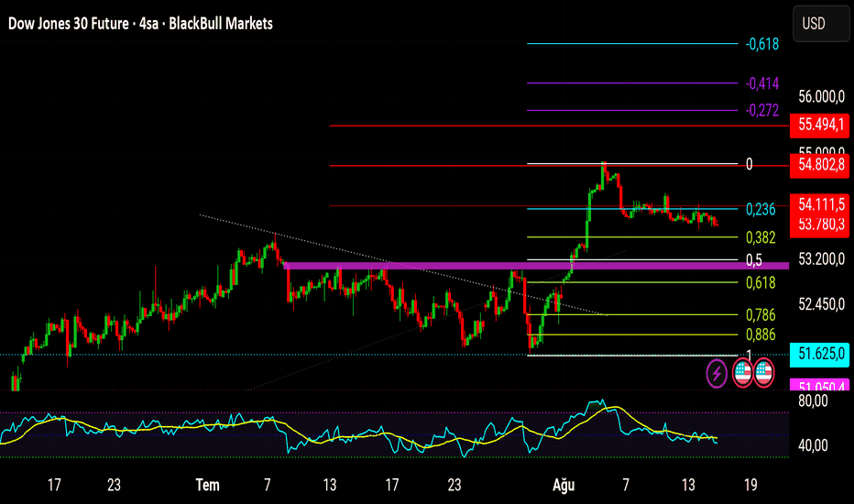Select the cyan -0,618 extension line
854x504 pixels.
tap(632, 44)
